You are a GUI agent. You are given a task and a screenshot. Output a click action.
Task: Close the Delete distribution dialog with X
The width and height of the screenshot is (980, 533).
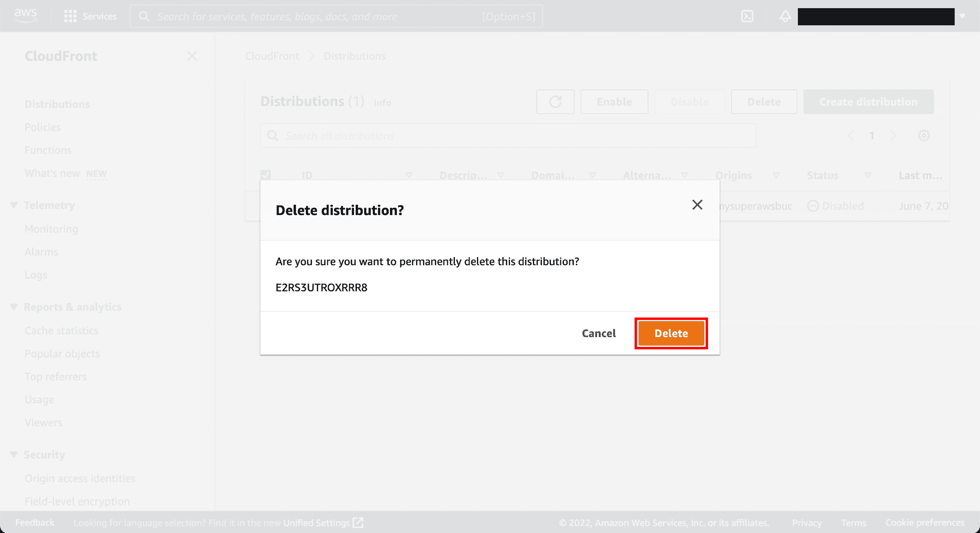(x=697, y=204)
